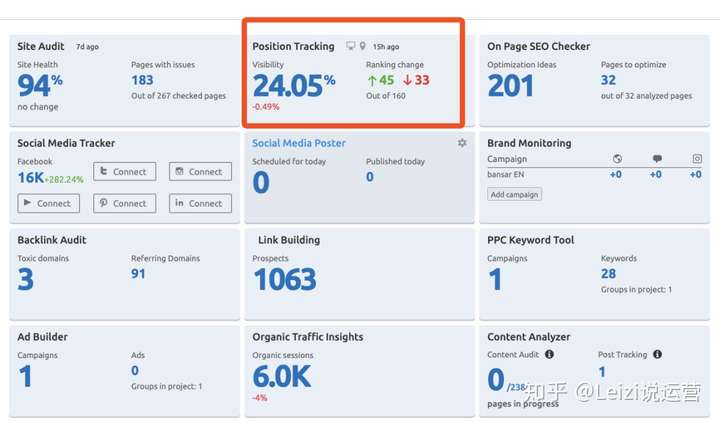Click the +282.24% Facebook growth value
The height and width of the screenshot is (422, 720).
point(64,180)
